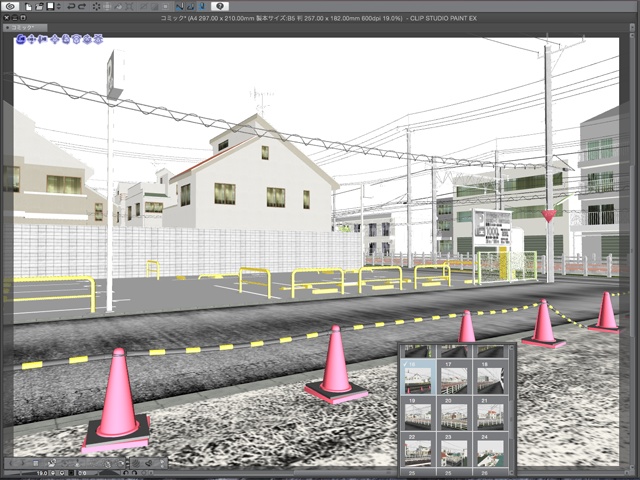Click the canvas rotation angle slider

pyautogui.click(x=109, y=473)
